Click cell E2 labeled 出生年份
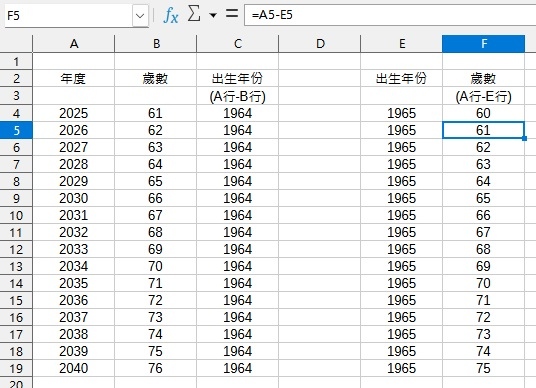This screenshot has width=536, height=388. coord(402,79)
